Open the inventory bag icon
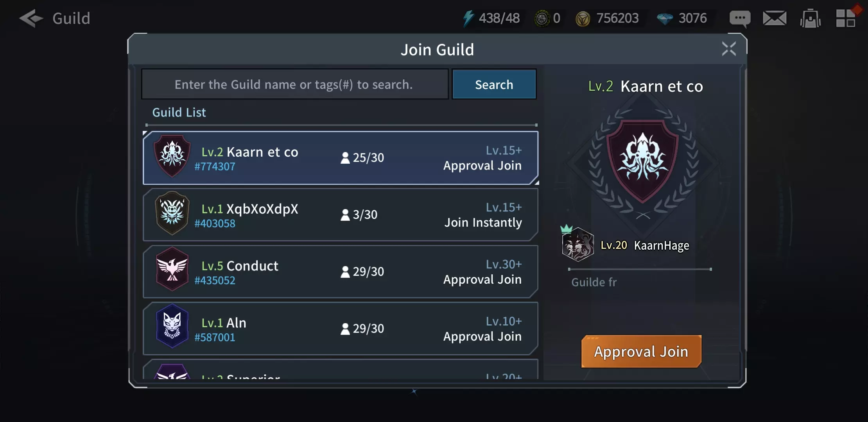The image size is (868, 422). [x=810, y=18]
